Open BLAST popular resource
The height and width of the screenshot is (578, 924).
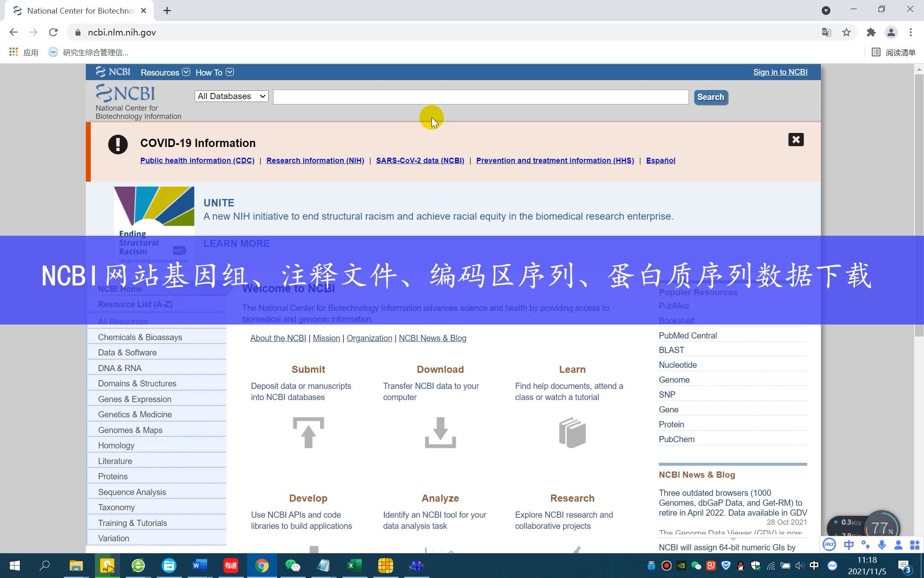[671, 350]
